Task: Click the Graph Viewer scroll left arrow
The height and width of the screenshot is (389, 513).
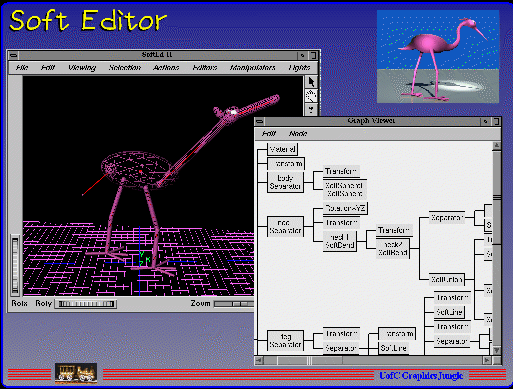Action: [259, 360]
